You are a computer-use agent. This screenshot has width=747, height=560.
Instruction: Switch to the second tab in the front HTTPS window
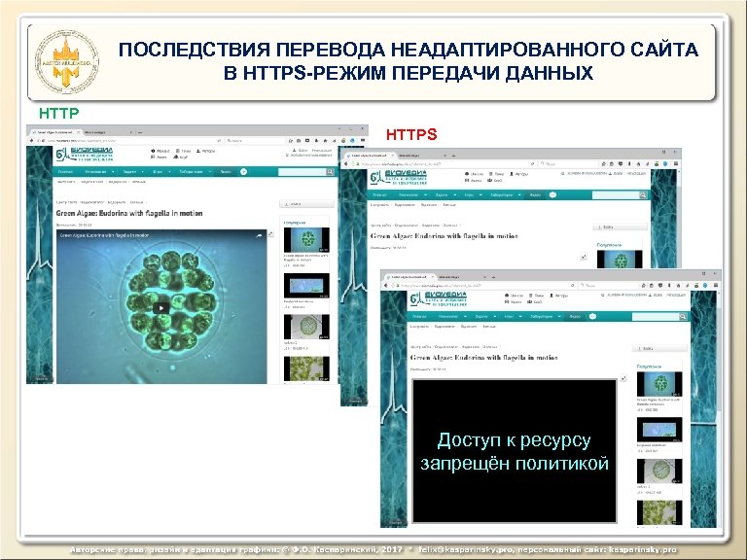[x=463, y=277]
